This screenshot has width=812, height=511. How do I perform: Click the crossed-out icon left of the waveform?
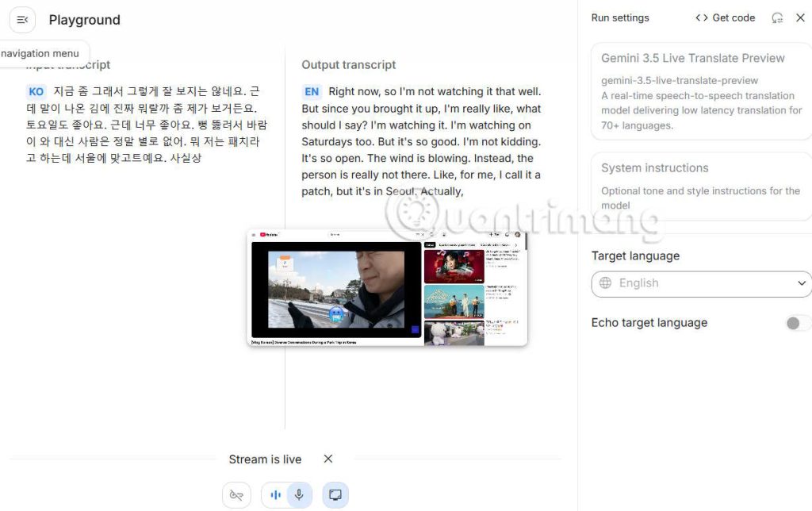236,495
